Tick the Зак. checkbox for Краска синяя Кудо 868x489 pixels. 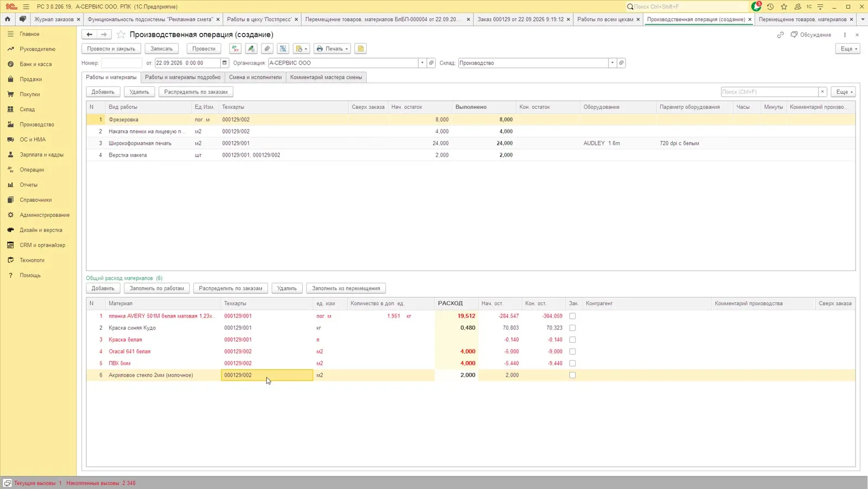[x=572, y=328]
